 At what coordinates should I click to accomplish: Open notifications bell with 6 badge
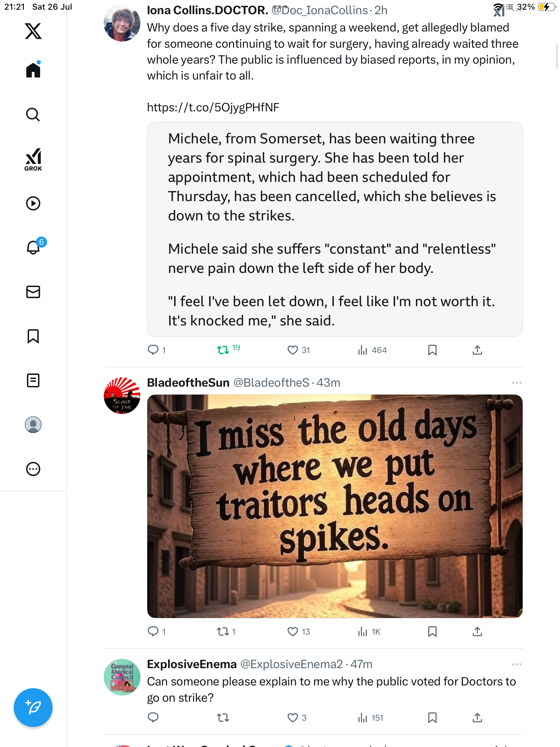[34, 247]
